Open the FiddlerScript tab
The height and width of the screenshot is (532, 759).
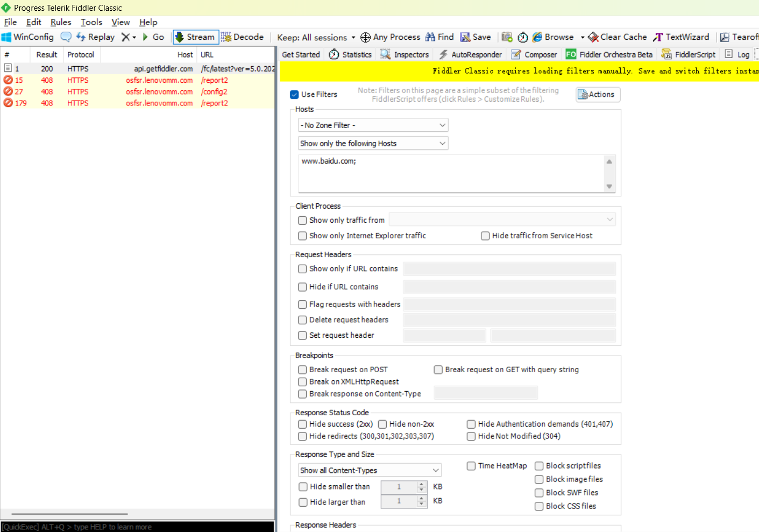689,54
